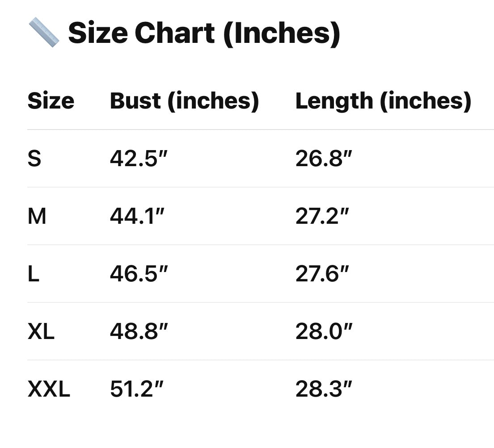Image resolution: width=494 pixels, height=448 pixels.
Task: Select the 51.2″ bust value
Action: click(137, 389)
